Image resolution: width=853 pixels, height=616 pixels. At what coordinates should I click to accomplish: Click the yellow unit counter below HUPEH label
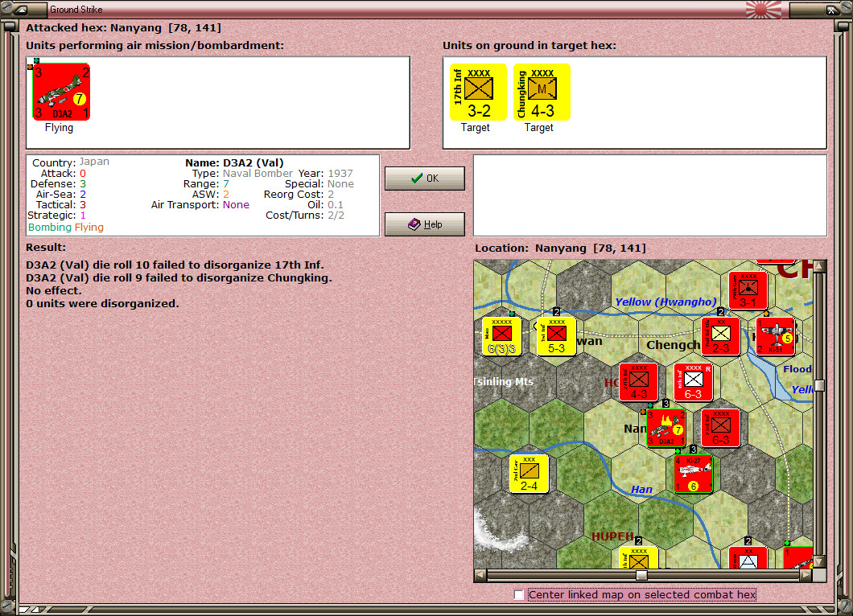[x=639, y=557]
